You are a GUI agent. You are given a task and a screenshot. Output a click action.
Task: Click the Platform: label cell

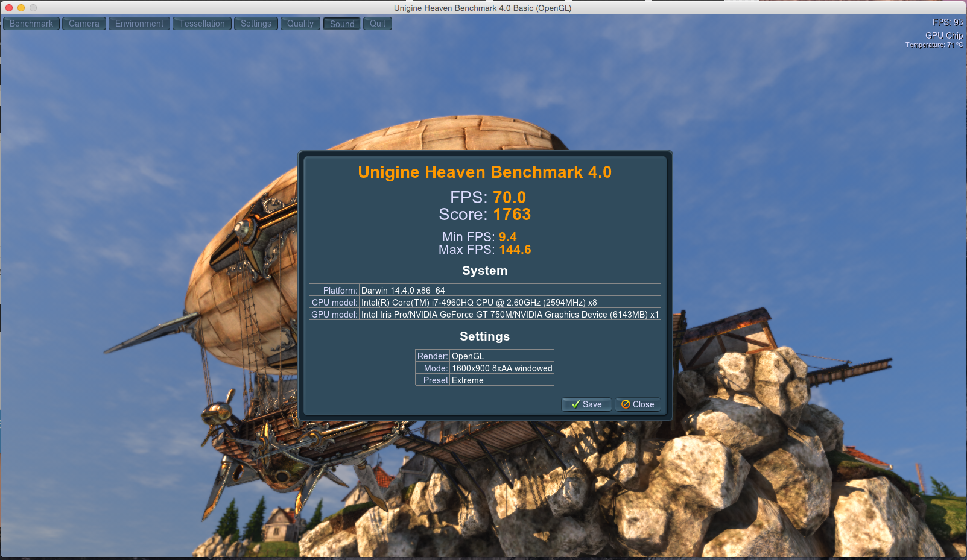click(334, 290)
